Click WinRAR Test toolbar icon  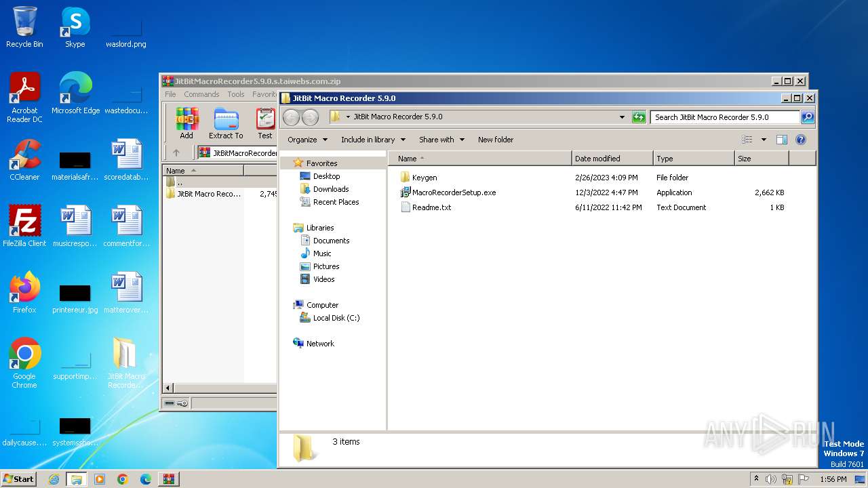pyautogui.click(x=265, y=123)
